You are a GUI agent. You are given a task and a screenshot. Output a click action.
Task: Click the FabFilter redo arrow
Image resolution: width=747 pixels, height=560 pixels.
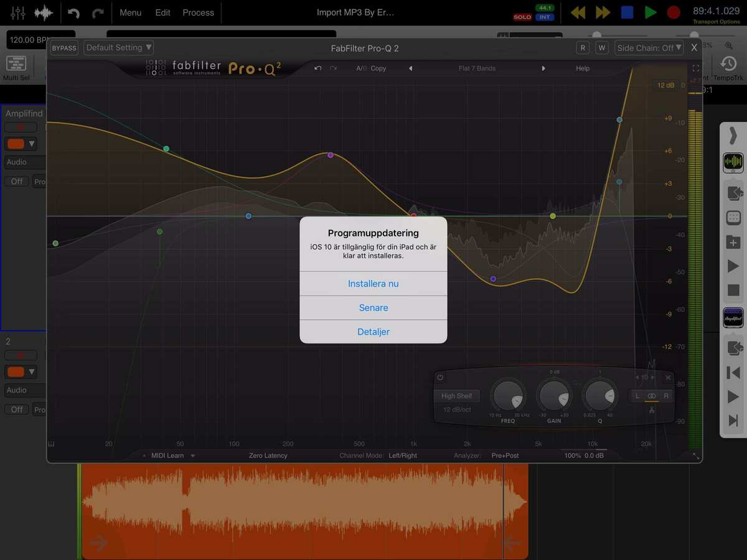tap(333, 68)
